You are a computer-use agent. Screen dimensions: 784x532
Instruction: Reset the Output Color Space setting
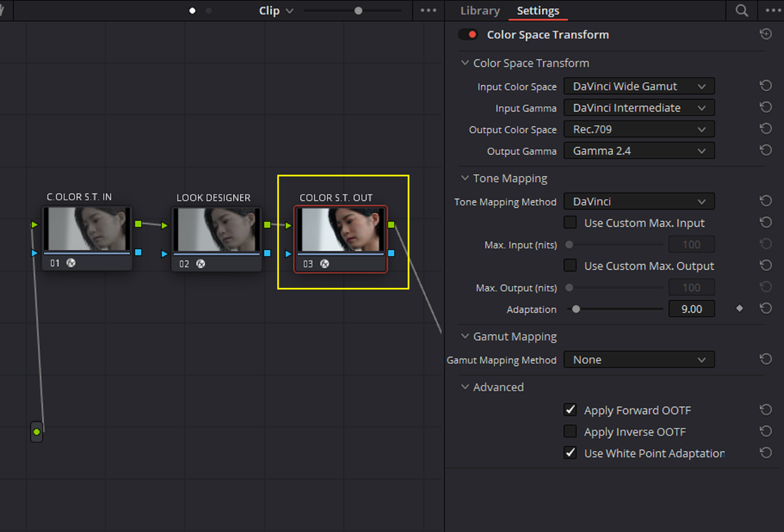pyautogui.click(x=765, y=129)
